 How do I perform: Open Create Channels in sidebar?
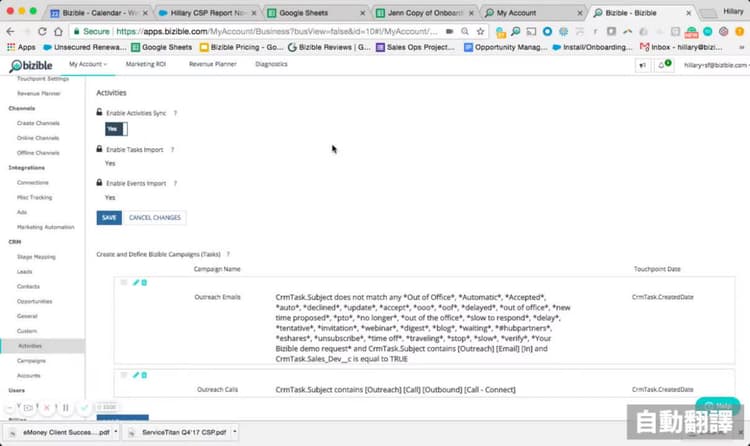point(38,123)
